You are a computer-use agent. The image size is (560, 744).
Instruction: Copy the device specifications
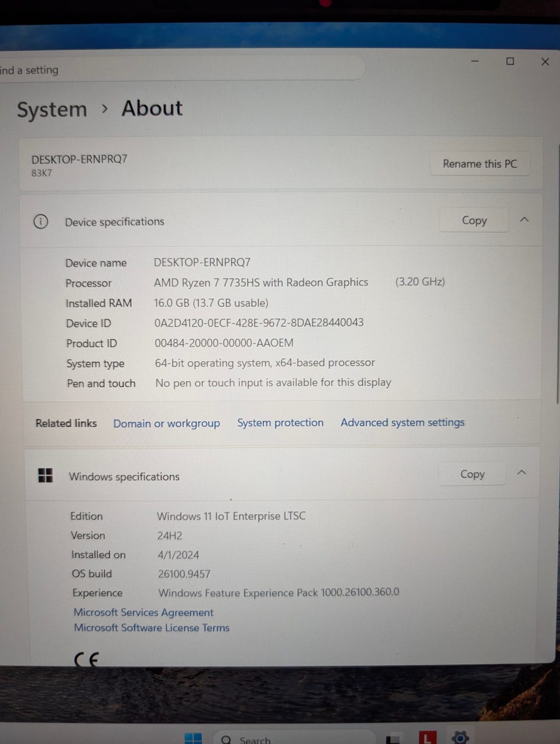pyautogui.click(x=474, y=221)
